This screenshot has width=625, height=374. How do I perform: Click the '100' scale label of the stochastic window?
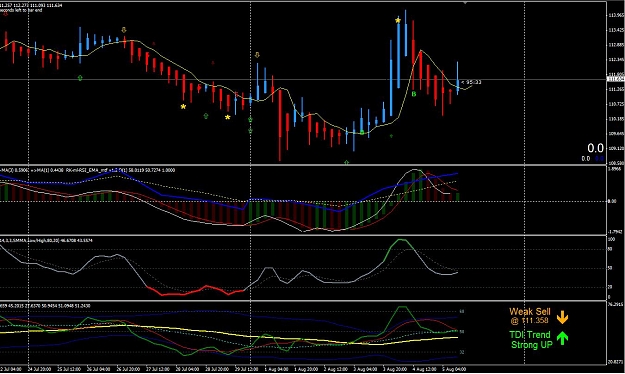(x=611, y=240)
